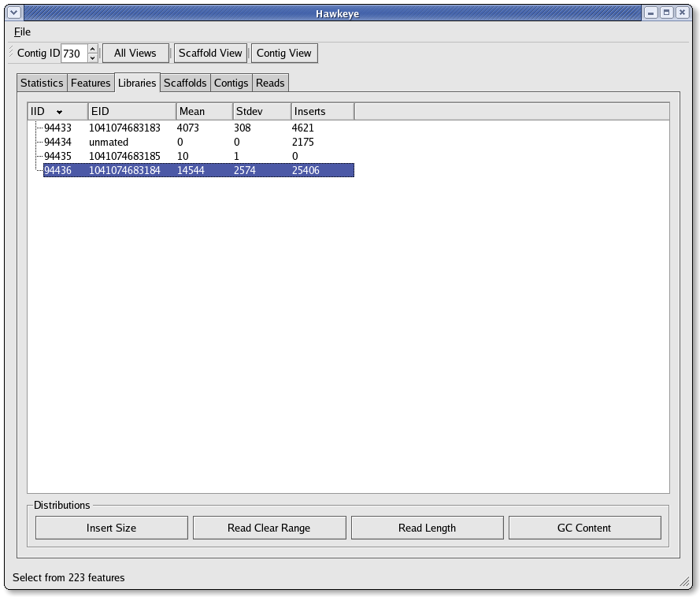Click the toolbar drag handle beside Contig ID
This screenshot has width=700, height=597.
tap(10, 53)
